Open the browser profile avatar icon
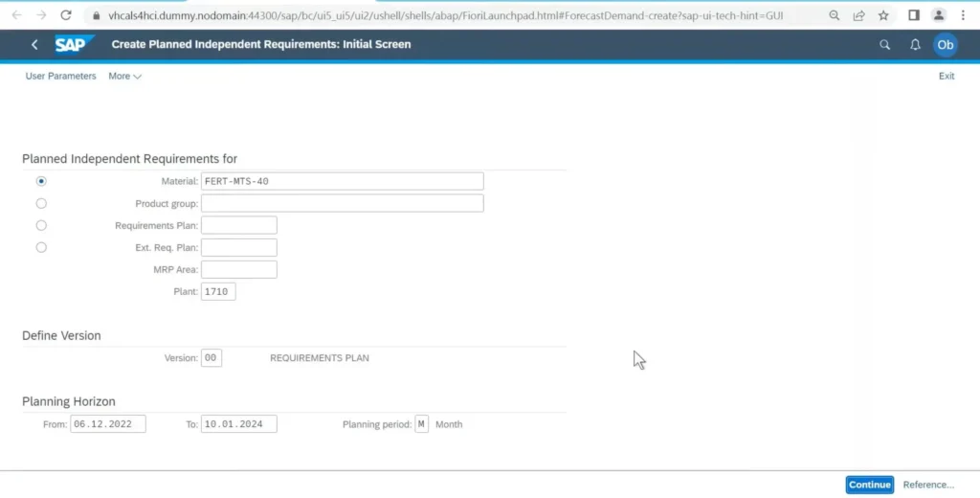 [939, 15]
